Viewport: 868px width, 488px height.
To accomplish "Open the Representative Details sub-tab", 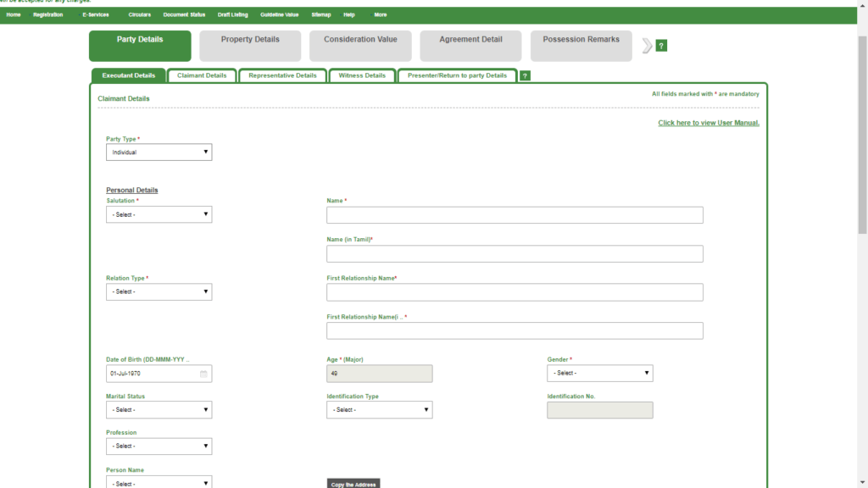I will pos(282,75).
